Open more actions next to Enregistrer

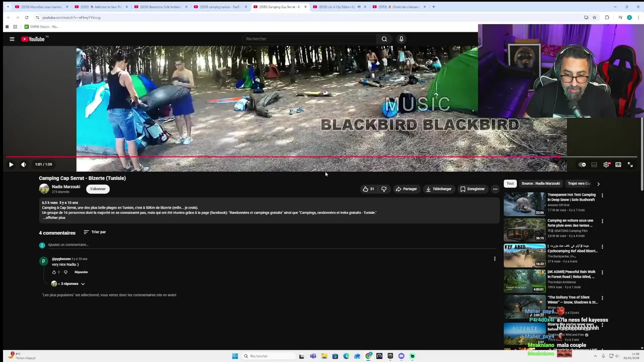click(495, 189)
